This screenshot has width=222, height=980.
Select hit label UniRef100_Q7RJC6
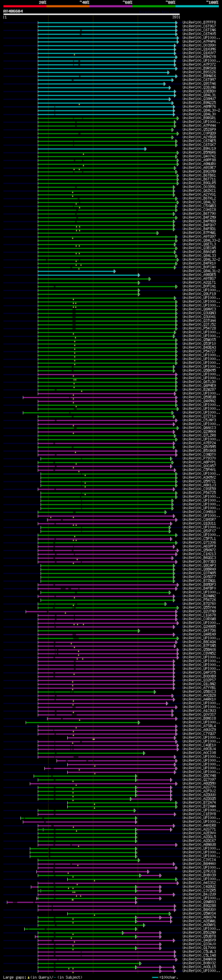click(199, 871)
